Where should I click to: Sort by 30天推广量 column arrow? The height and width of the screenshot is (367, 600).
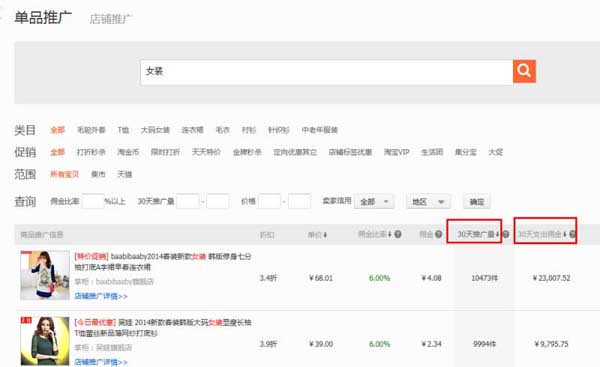coord(497,234)
